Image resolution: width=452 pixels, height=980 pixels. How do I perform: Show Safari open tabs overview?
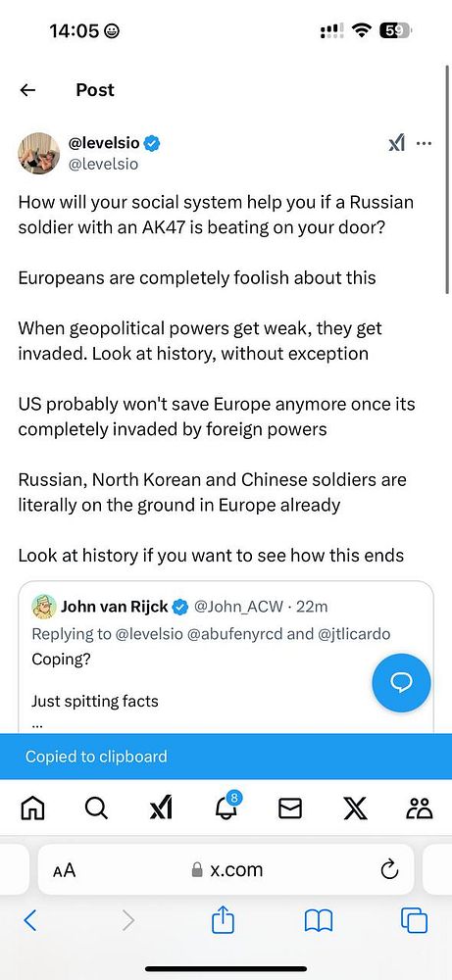click(414, 920)
